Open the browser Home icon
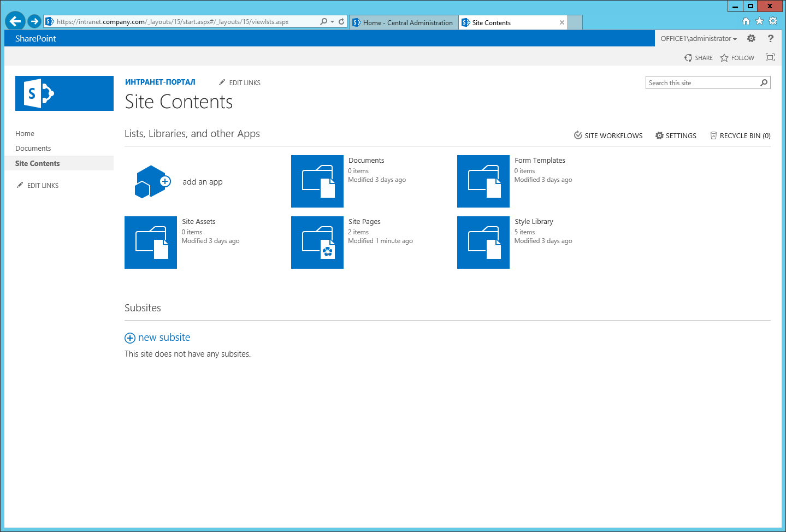Image resolution: width=786 pixels, height=532 pixels. click(746, 21)
